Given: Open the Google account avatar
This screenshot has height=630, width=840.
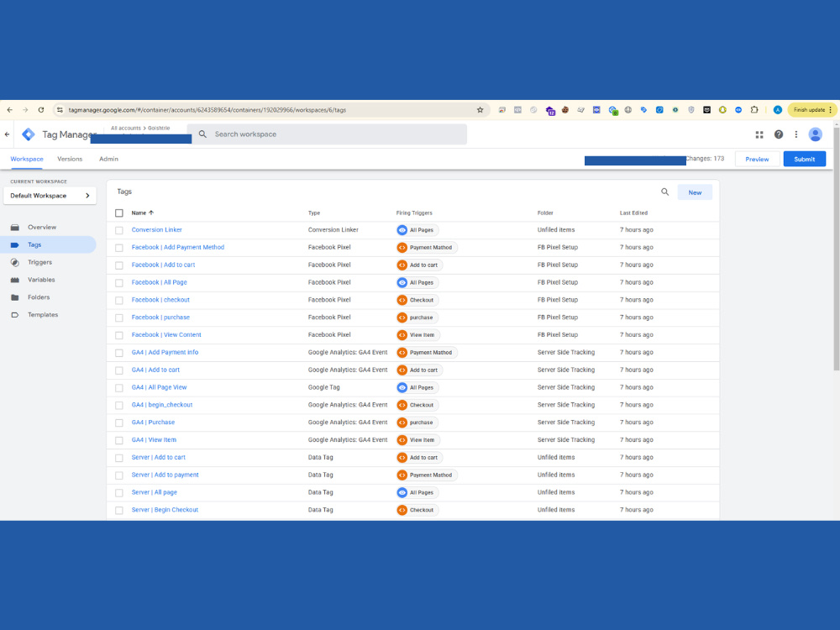Looking at the screenshot, I should [x=816, y=134].
